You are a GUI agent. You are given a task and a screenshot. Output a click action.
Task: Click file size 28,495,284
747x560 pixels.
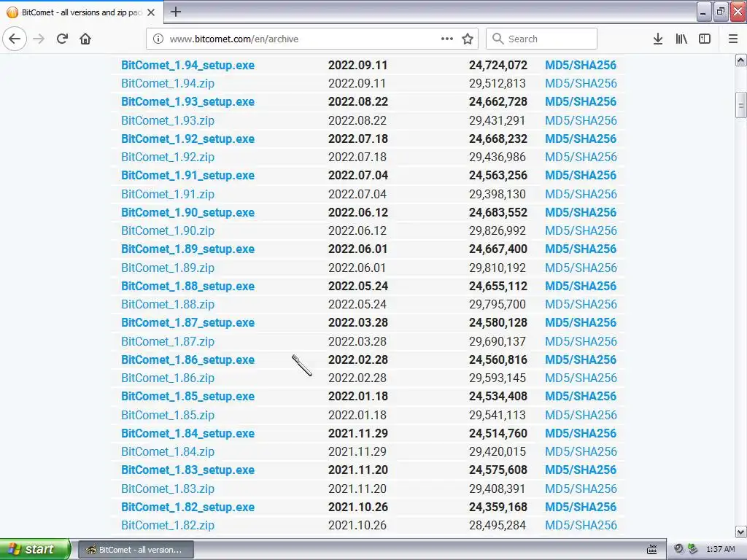click(x=498, y=525)
